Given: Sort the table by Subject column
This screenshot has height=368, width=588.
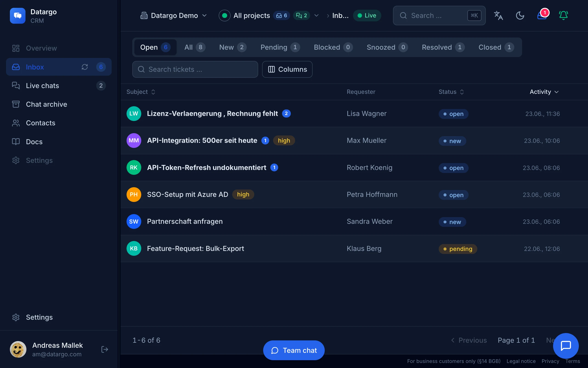Looking at the screenshot, I should pos(141,92).
